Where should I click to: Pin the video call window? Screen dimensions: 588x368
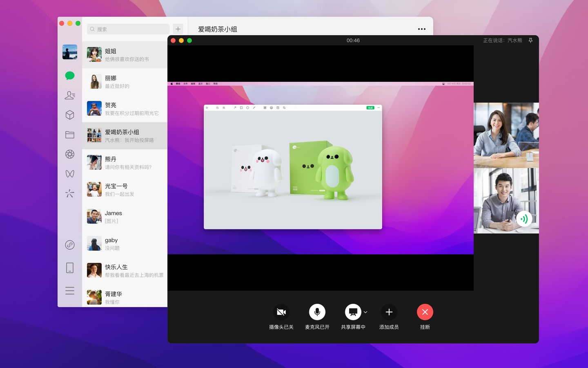[530, 40]
